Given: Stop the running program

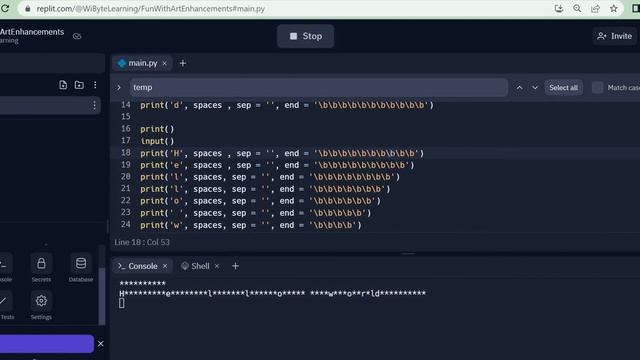Looking at the screenshot, I should point(306,36).
